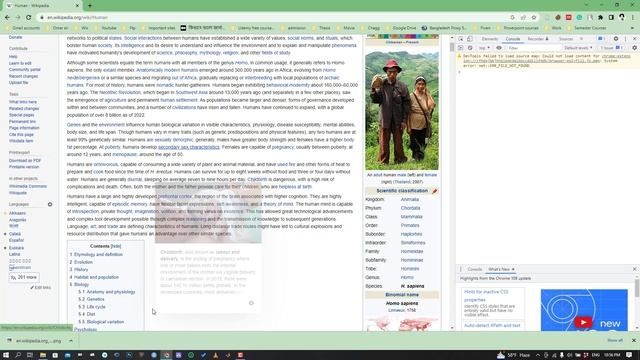
Task: Open DevTools settings gear
Action: click(616, 39)
